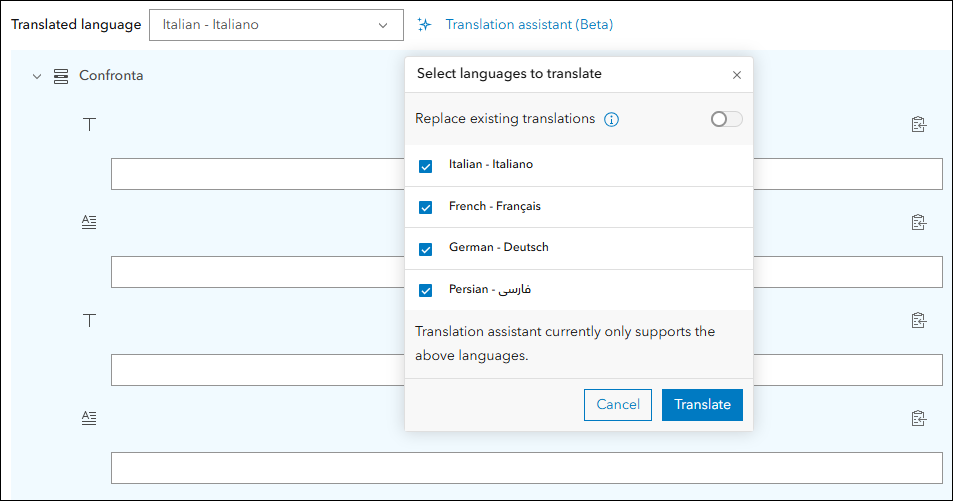Click the first row's copy-source icon on right
This screenshot has height=501, width=953.
[918, 125]
